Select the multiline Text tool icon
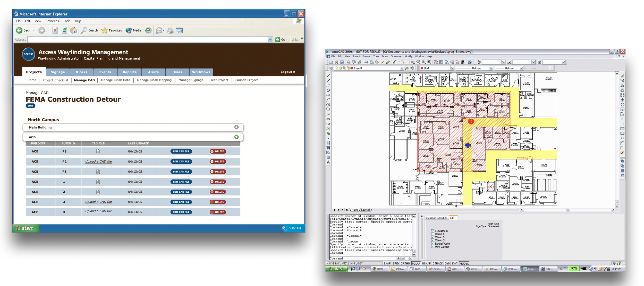 click(328, 162)
